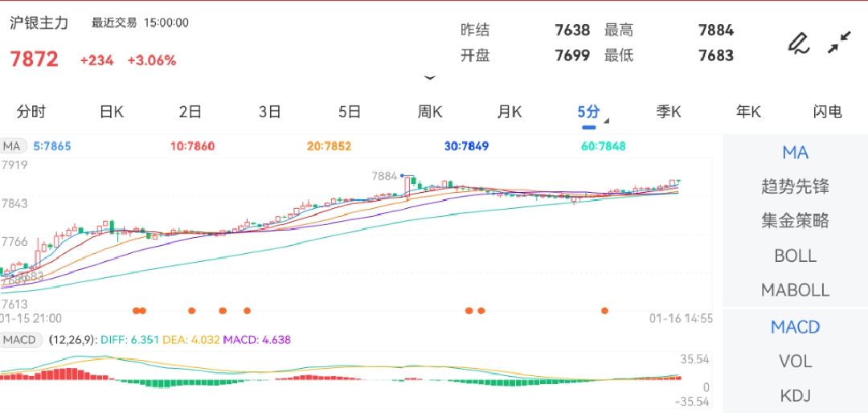The image size is (868, 413).
Task: Click the 昨结 value 7638
Action: (572, 30)
